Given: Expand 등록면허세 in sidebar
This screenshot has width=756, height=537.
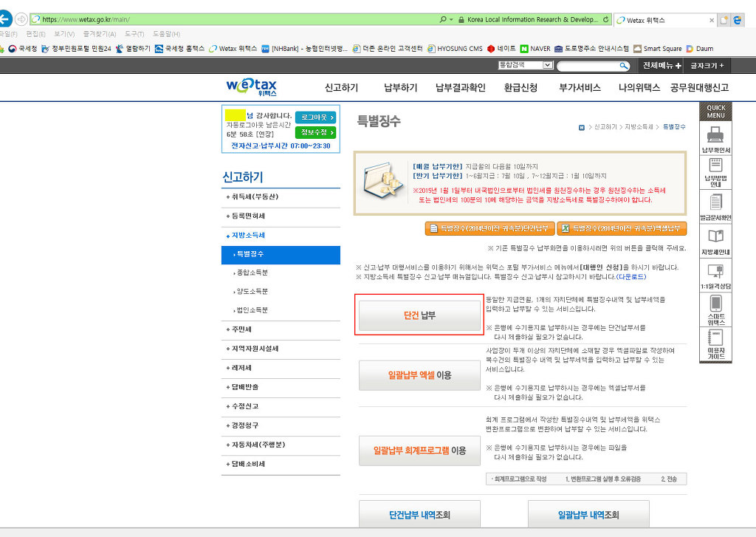Looking at the screenshot, I should pos(245,216).
